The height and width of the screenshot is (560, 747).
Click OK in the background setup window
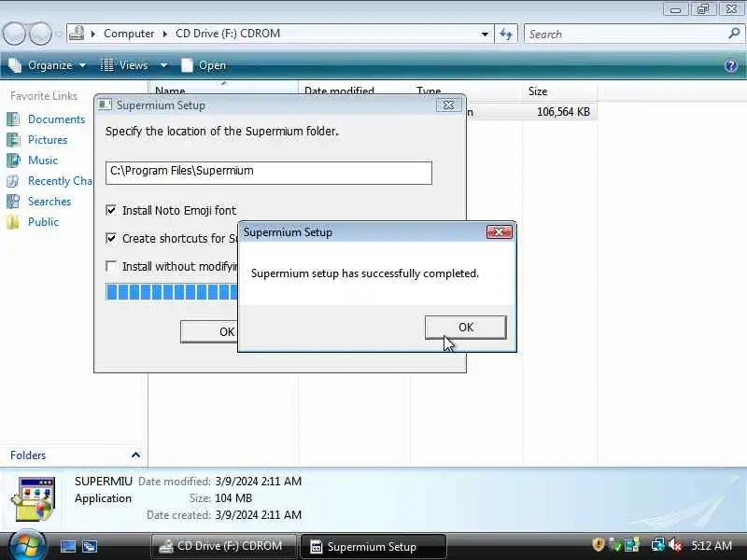click(208, 331)
